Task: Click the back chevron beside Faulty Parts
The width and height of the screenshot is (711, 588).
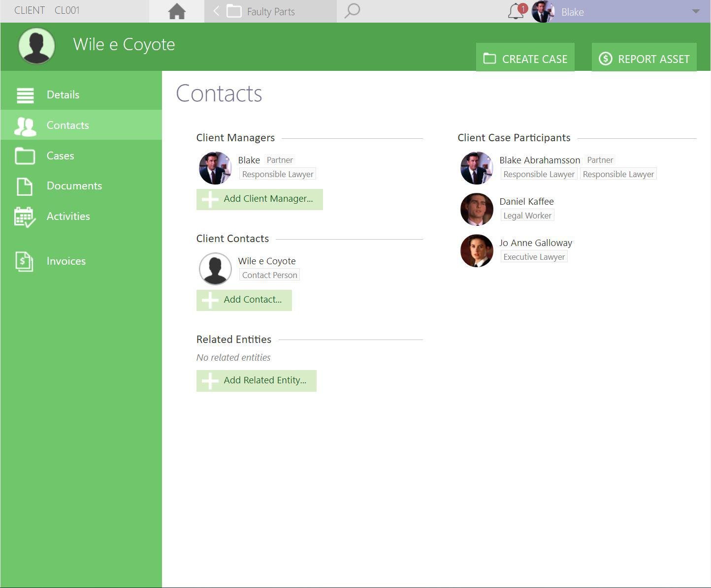Action: click(216, 11)
